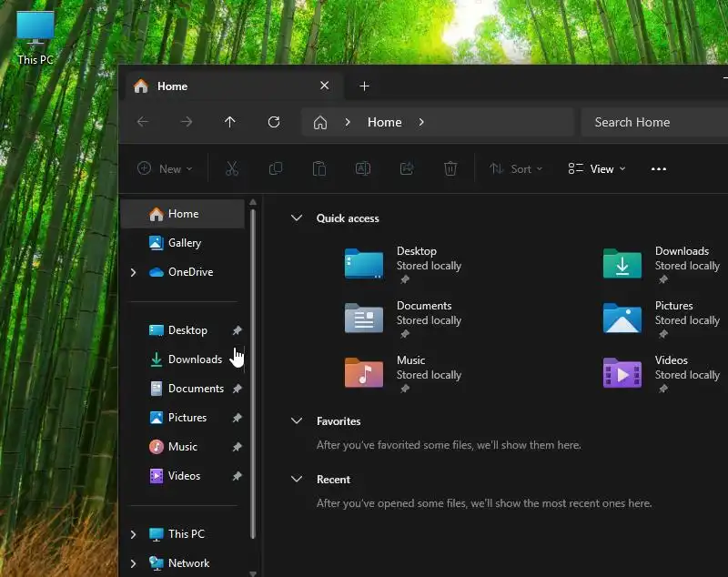Open the New dropdown menu
728x577 pixels.
165,168
